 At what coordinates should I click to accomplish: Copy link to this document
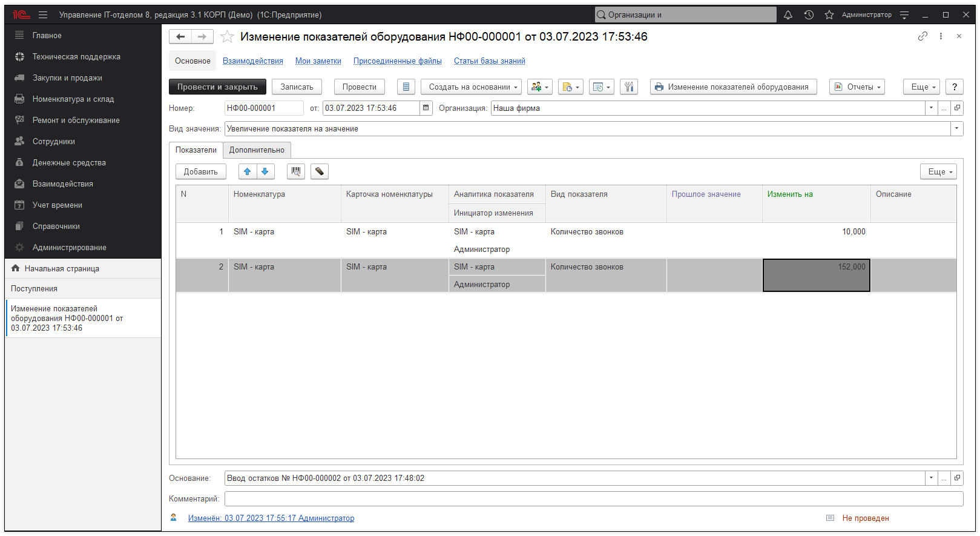coord(922,36)
